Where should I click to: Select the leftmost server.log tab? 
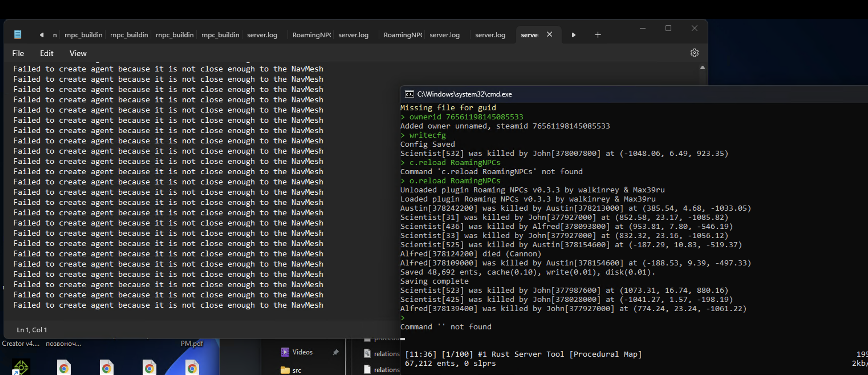tap(262, 35)
